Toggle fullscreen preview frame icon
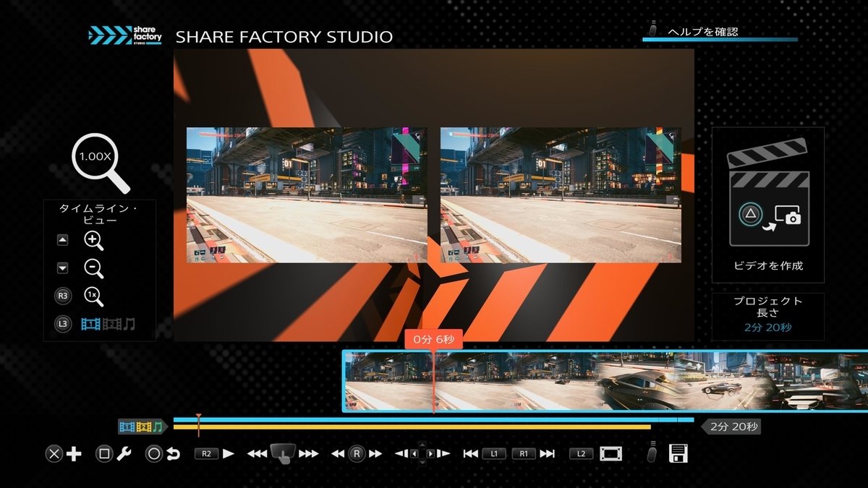Screen dimensions: 868x488 click(x=611, y=454)
